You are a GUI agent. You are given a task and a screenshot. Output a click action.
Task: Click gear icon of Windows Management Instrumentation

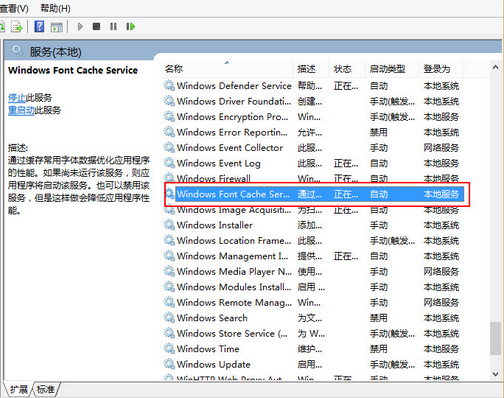[x=169, y=256]
